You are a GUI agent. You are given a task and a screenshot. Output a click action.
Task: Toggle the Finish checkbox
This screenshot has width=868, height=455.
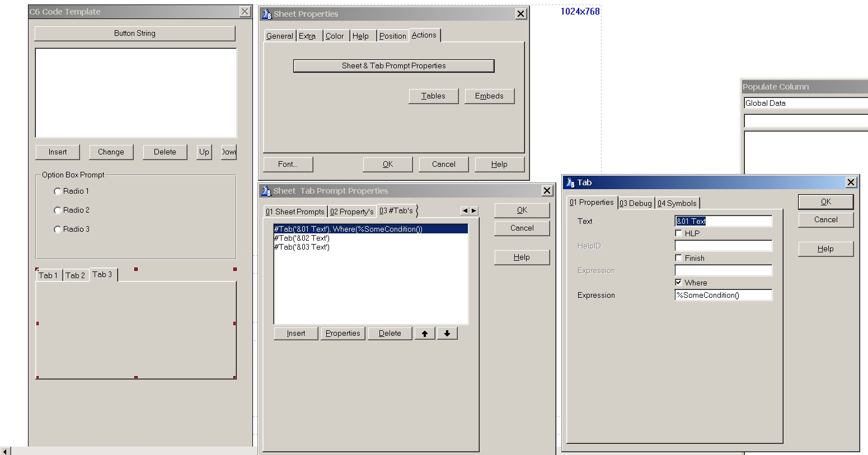(x=678, y=258)
